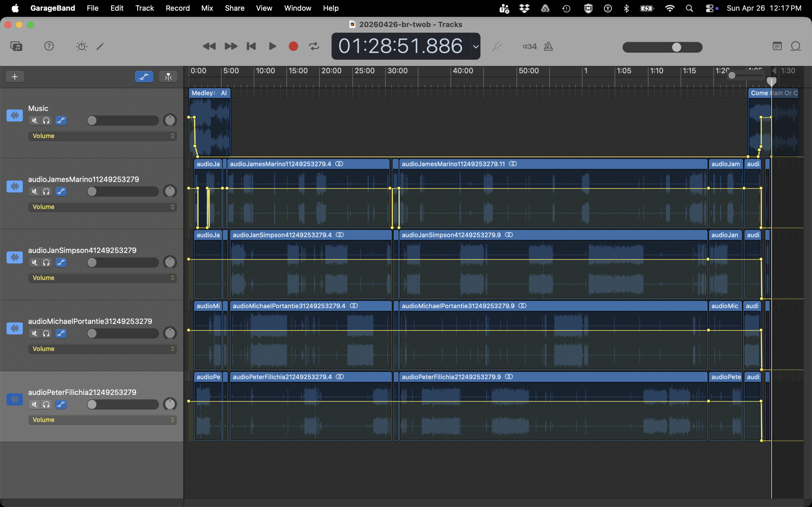The width and height of the screenshot is (812, 507).
Task: Open Volume dropdown for audioMichaelPortantie31249253279 track
Action: tap(102, 349)
